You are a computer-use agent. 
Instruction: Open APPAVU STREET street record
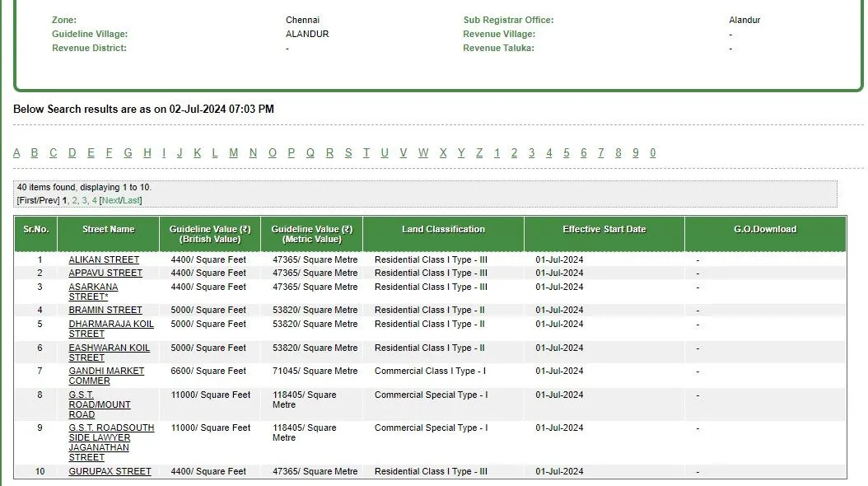105,273
